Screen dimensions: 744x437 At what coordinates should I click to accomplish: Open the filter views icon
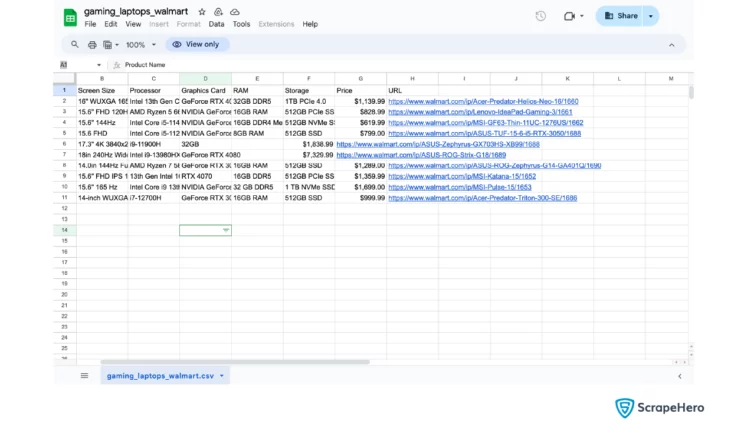108,45
